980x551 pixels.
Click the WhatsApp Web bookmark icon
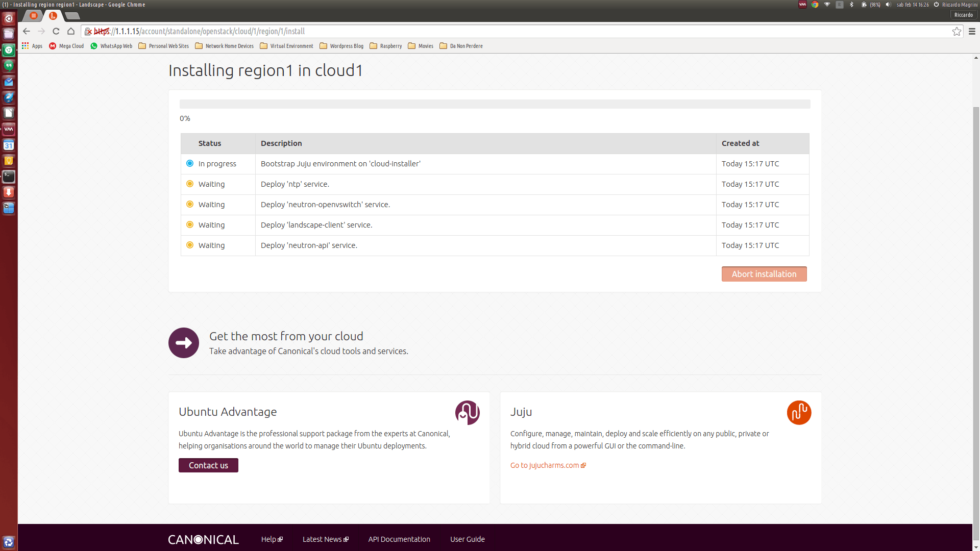click(x=93, y=46)
